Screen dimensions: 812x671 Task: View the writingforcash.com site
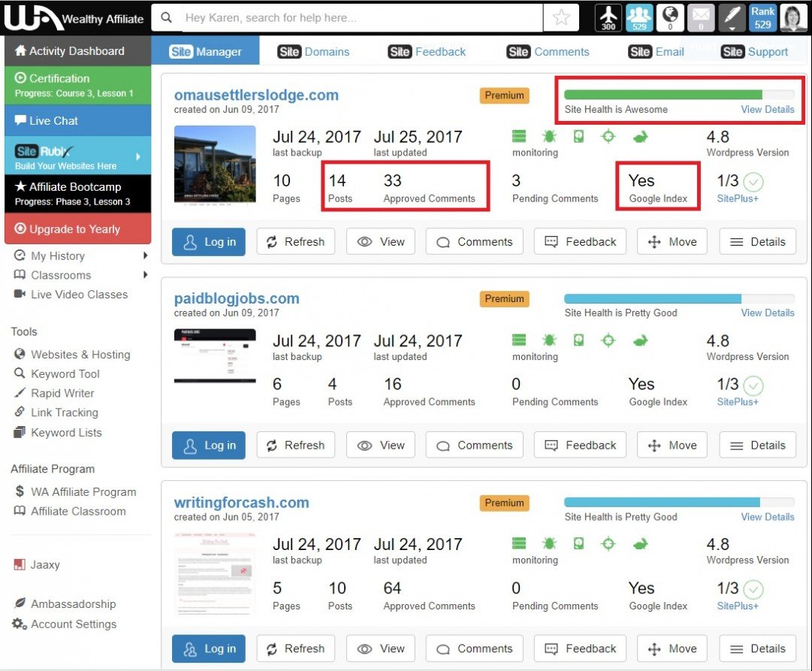pyautogui.click(x=381, y=648)
